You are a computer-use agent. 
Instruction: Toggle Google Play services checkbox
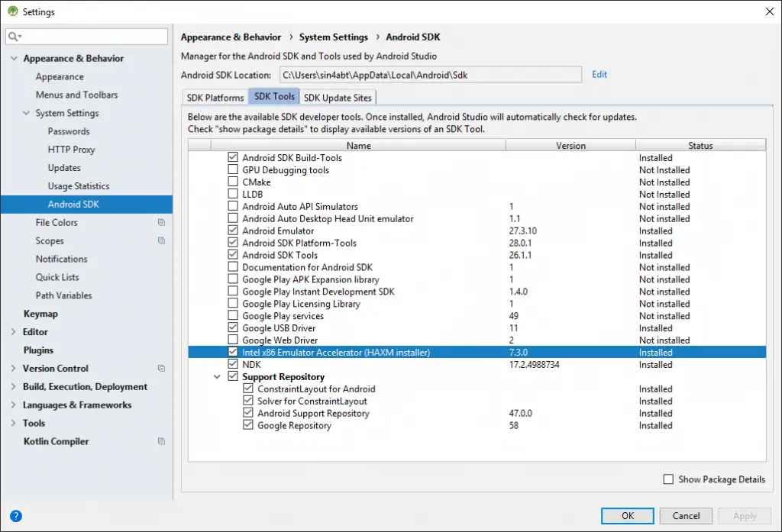[x=233, y=315]
